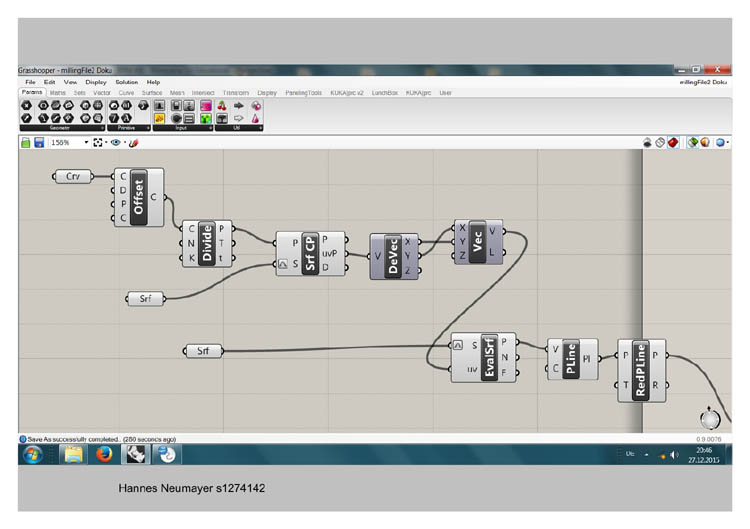The image size is (750, 529).
Task: Select the PLine component
Action: pyautogui.click(x=571, y=359)
